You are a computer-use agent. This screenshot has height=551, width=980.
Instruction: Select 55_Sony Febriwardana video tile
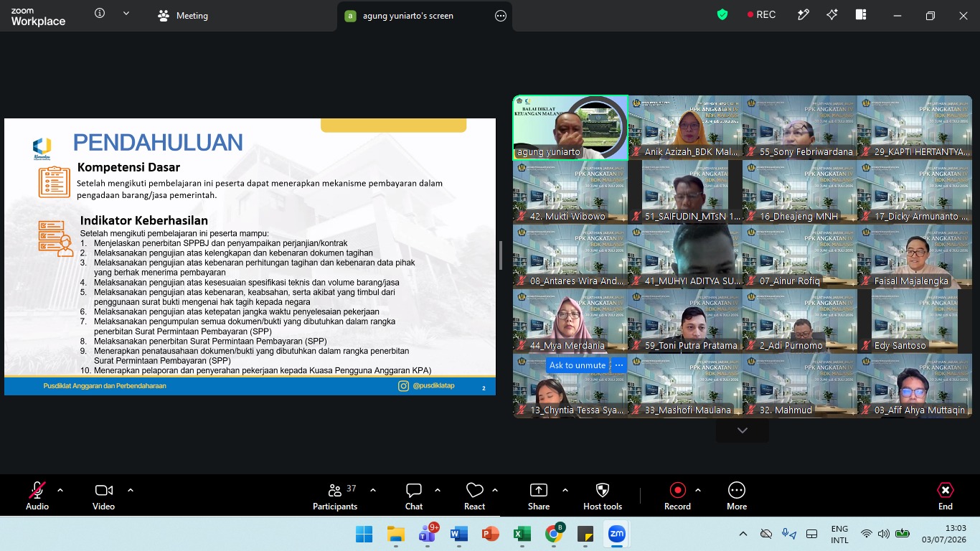(800, 127)
